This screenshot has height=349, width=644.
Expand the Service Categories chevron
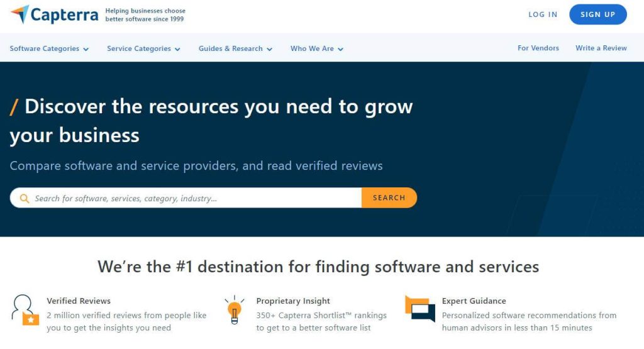coord(177,49)
